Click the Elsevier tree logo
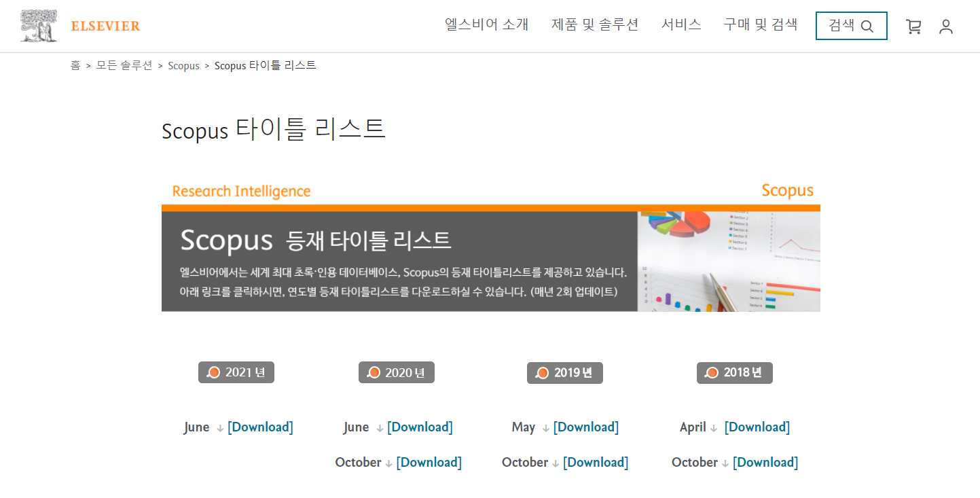The height and width of the screenshot is (498, 980). pos(39,26)
